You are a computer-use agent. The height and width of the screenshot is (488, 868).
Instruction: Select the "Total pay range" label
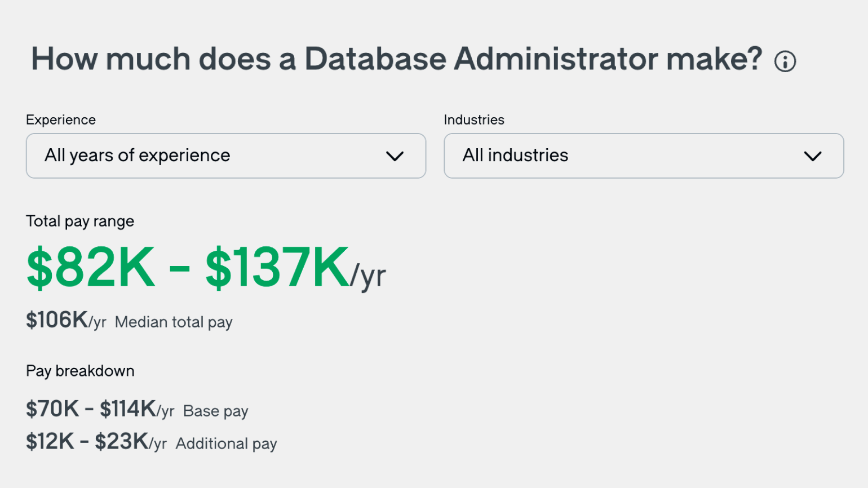pyautogui.click(x=80, y=221)
